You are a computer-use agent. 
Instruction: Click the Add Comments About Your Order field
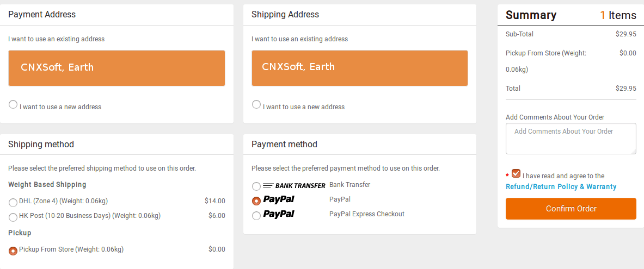571,139
